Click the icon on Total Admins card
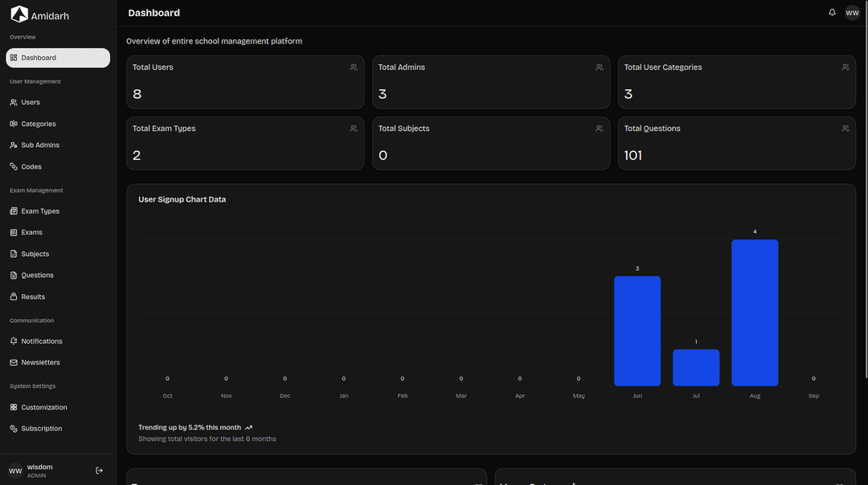868x485 pixels. [x=600, y=67]
